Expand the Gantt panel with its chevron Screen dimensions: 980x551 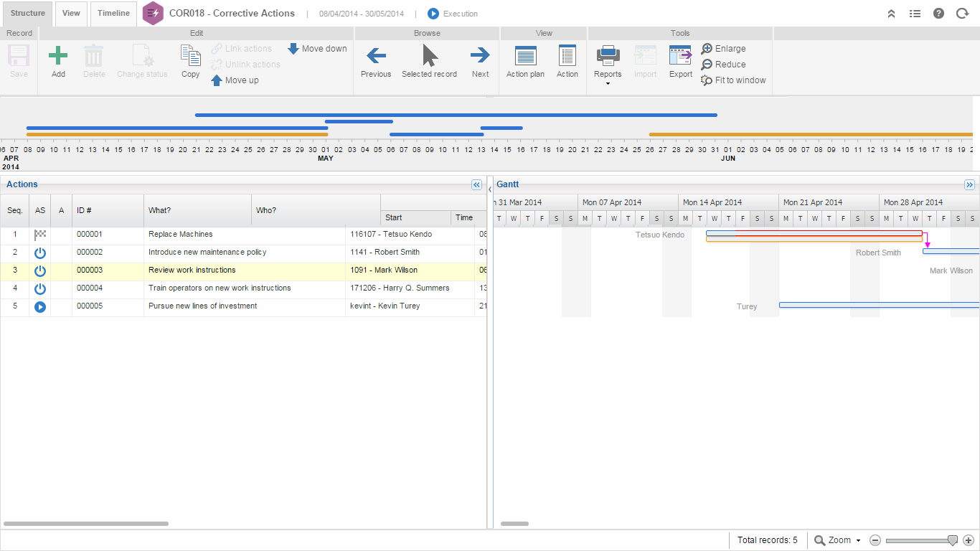click(970, 184)
